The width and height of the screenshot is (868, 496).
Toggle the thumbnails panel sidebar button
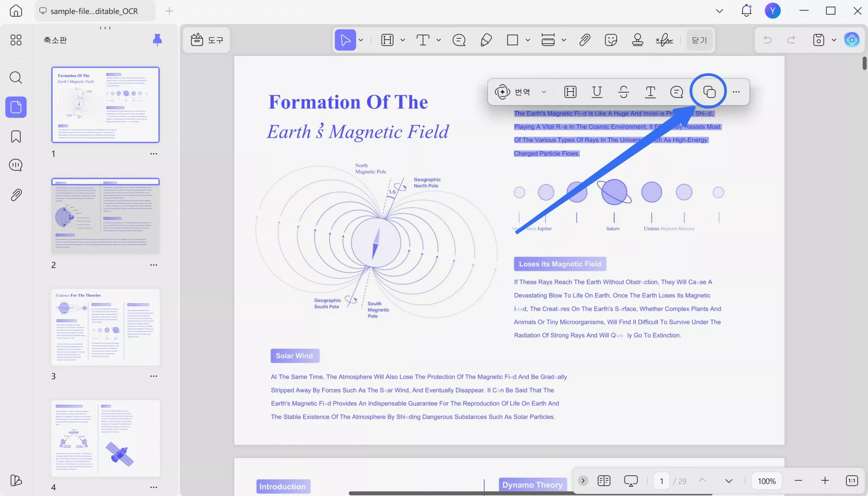tap(16, 107)
